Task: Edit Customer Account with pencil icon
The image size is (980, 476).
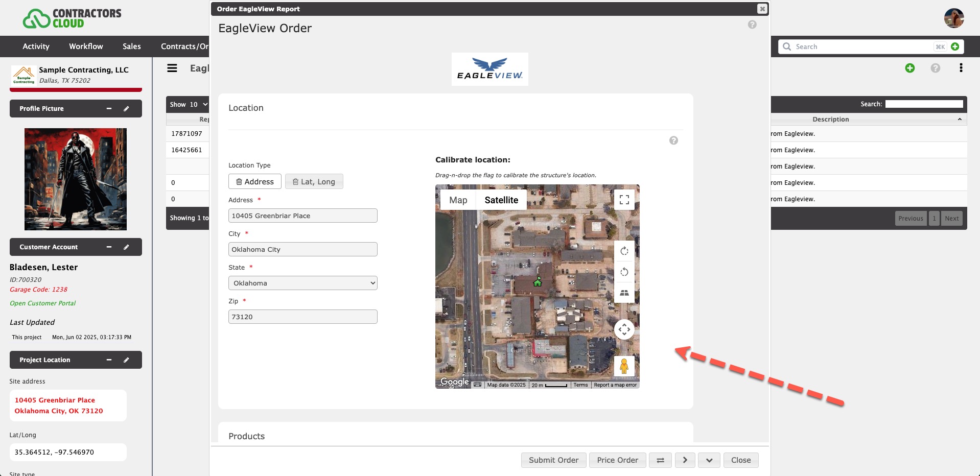Action: pos(126,247)
